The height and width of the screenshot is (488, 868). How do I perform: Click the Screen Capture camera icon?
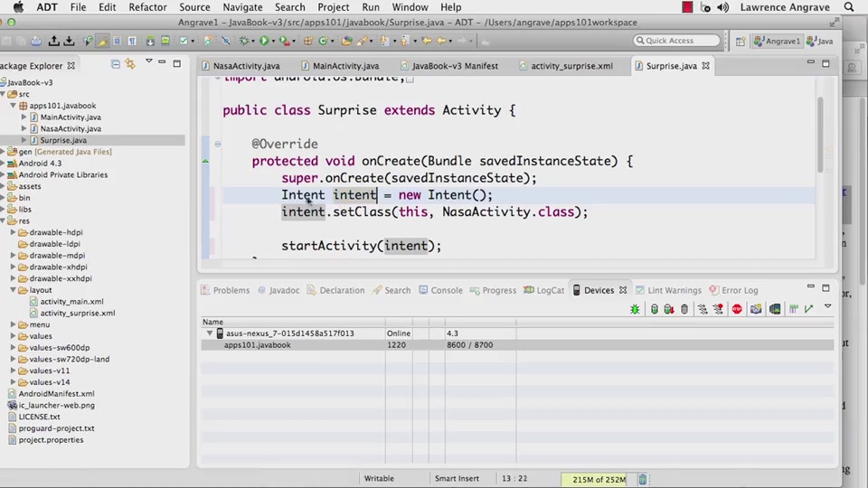756,309
